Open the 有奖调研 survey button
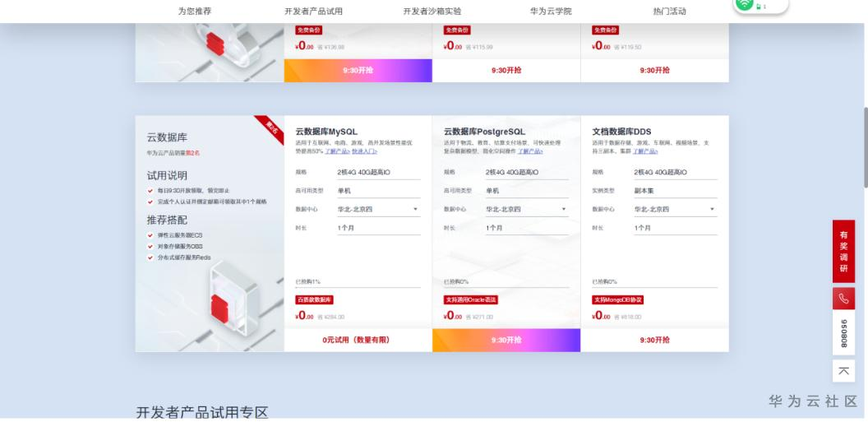This screenshot has width=868, height=422. [x=843, y=252]
